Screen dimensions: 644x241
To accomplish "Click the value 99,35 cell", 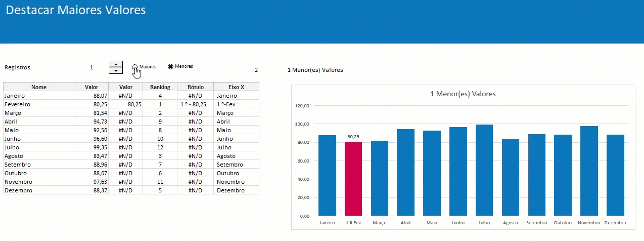I will [91, 147].
